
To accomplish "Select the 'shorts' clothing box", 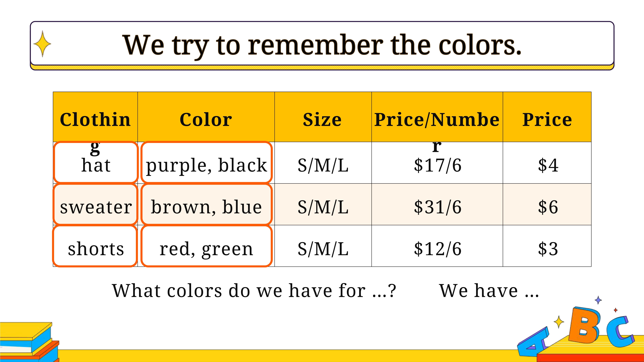I will coord(95,246).
